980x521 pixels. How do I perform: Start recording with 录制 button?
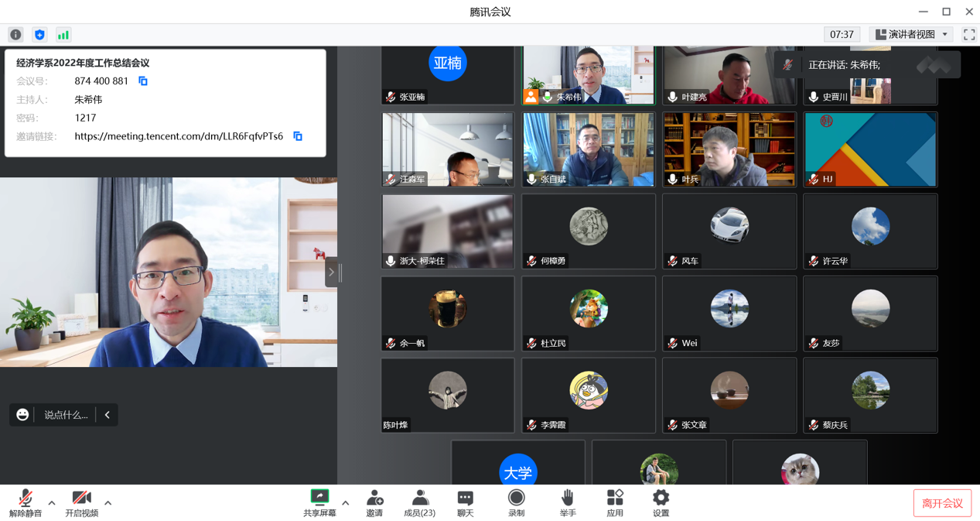(x=516, y=502)
